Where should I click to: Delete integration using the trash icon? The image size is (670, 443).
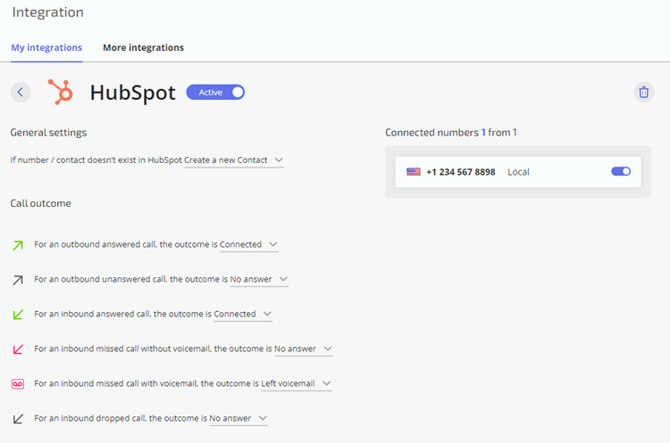tap(644, 92)
